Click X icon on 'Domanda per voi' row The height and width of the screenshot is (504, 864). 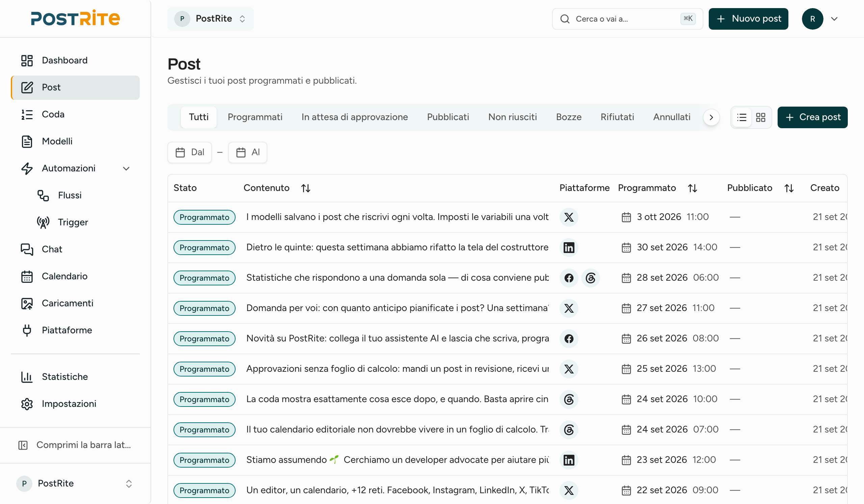coord(569,308)
